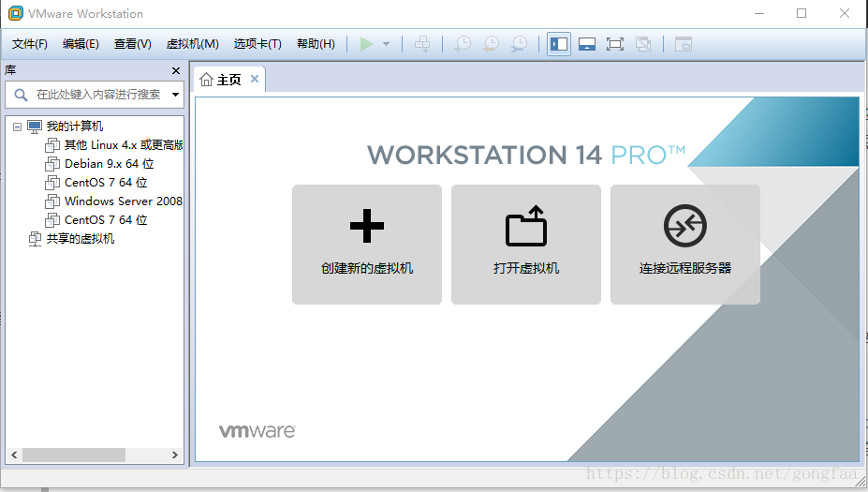Open the 选项卡(T) menu
Screen dimensions: 868x492
[257, 44]
